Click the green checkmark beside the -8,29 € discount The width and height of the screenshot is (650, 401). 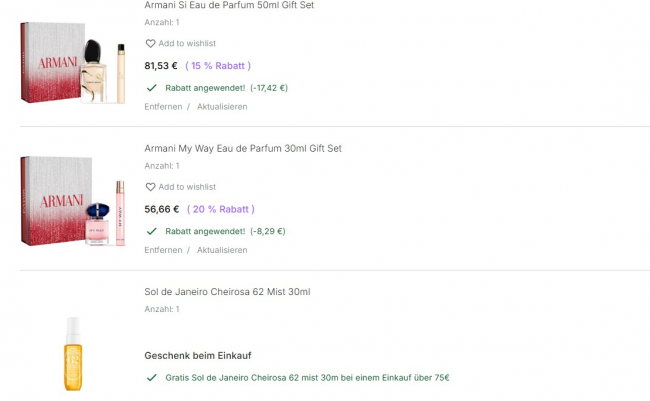152,231
